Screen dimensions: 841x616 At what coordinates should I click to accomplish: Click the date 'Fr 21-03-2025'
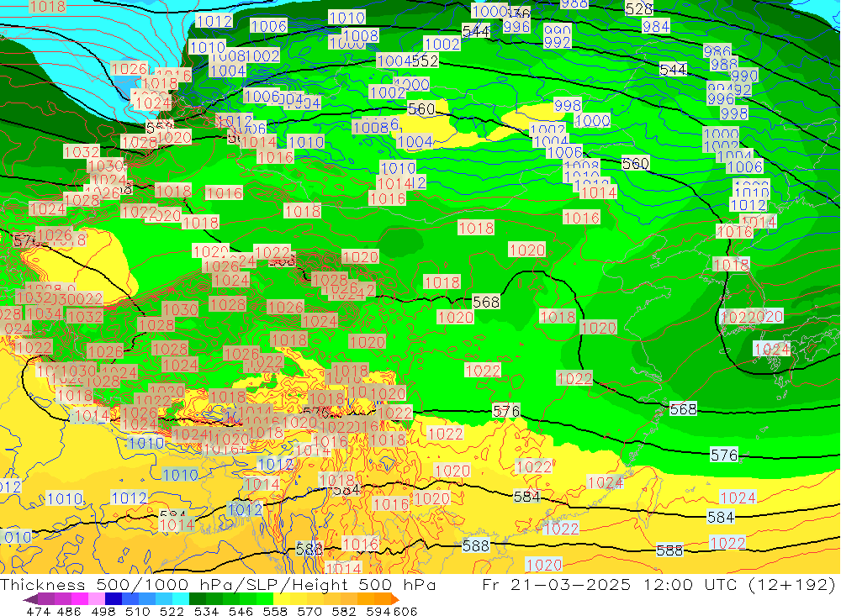click(556, 584)
